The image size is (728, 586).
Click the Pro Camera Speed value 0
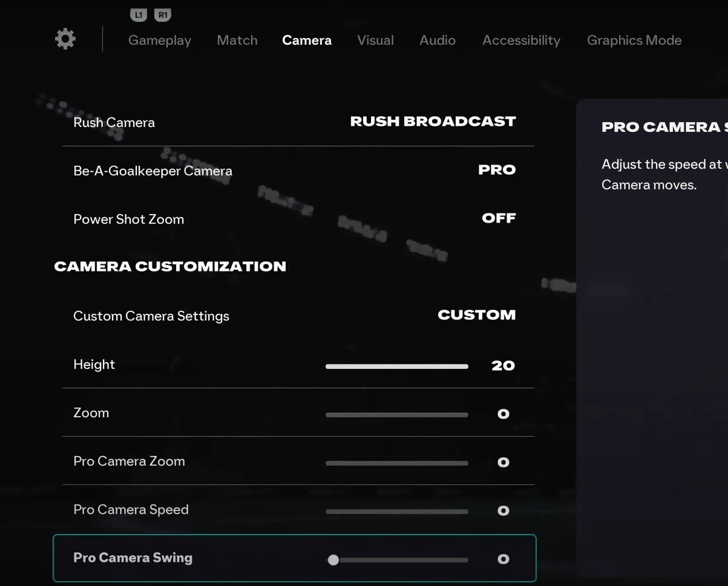pos(503,511)
